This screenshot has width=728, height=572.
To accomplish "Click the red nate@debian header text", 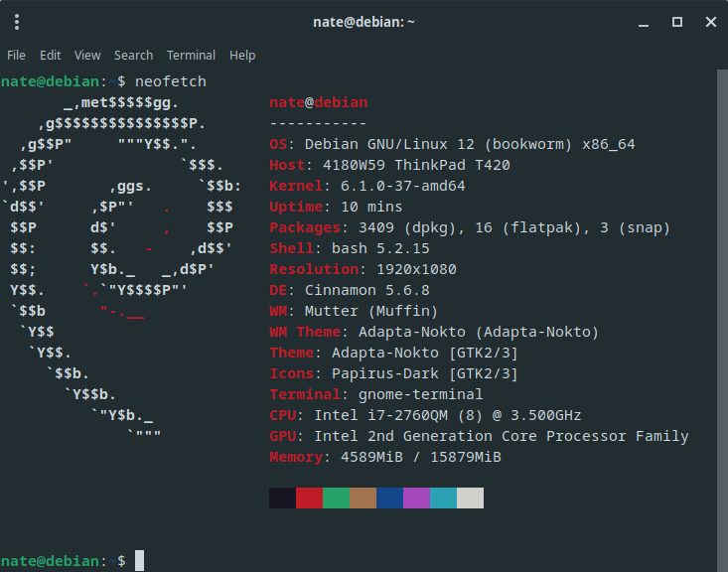I will (319, 102).
